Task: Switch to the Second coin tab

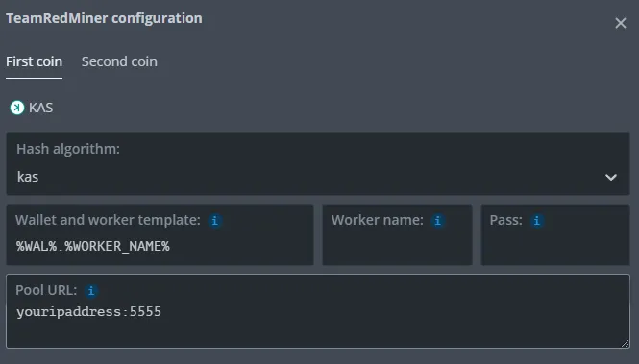Action: click(119, 61)
